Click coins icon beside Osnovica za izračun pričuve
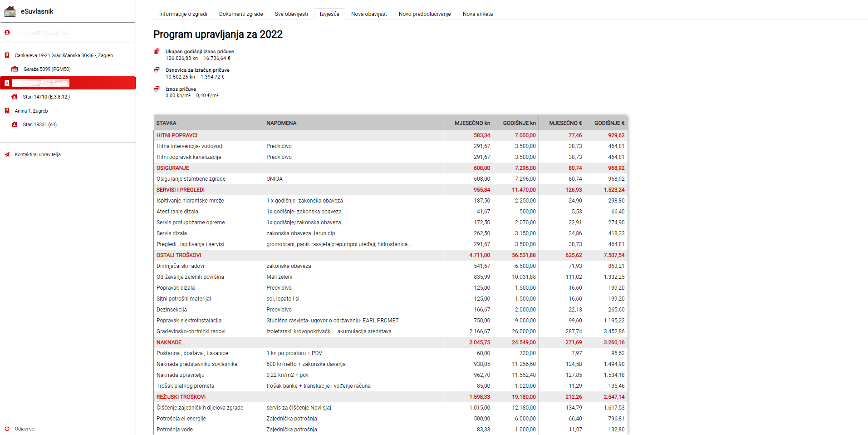Screen dimensions: 868x435 (157, 70)
